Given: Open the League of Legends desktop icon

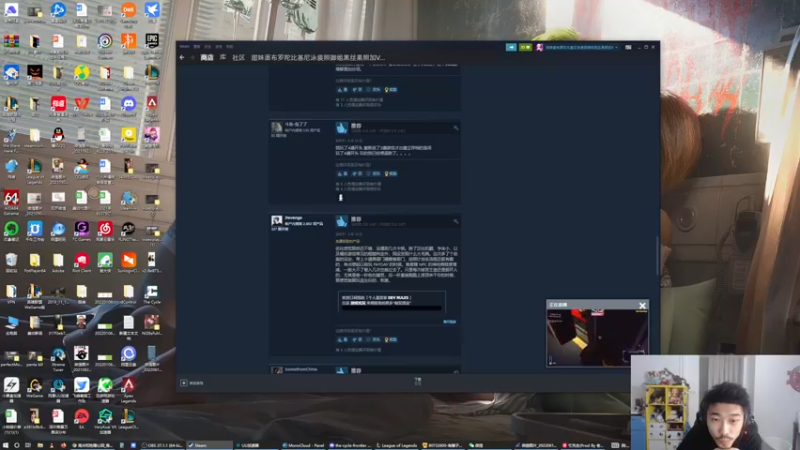Looking at the screenshot, I should pyautogui.click(x=35, y=169).
